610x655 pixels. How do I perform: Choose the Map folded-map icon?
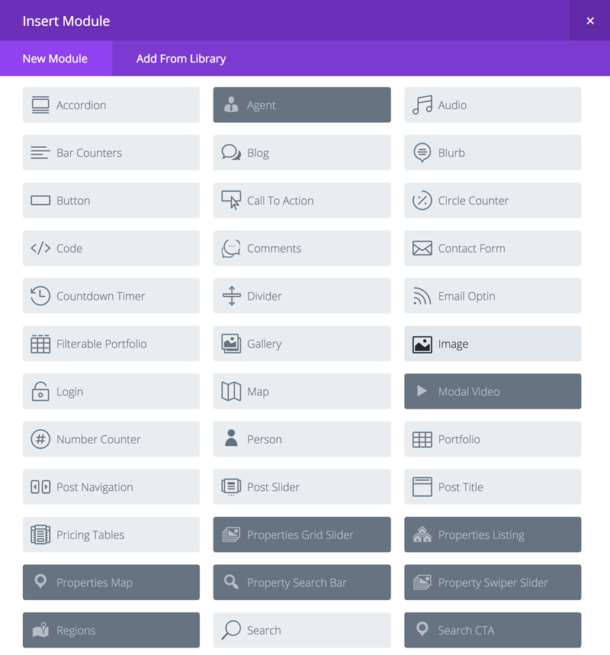(x=231, y=391)
